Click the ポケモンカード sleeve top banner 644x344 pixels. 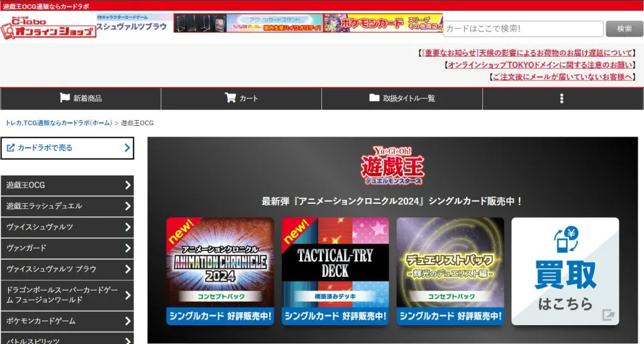click(x=383, y=23)
